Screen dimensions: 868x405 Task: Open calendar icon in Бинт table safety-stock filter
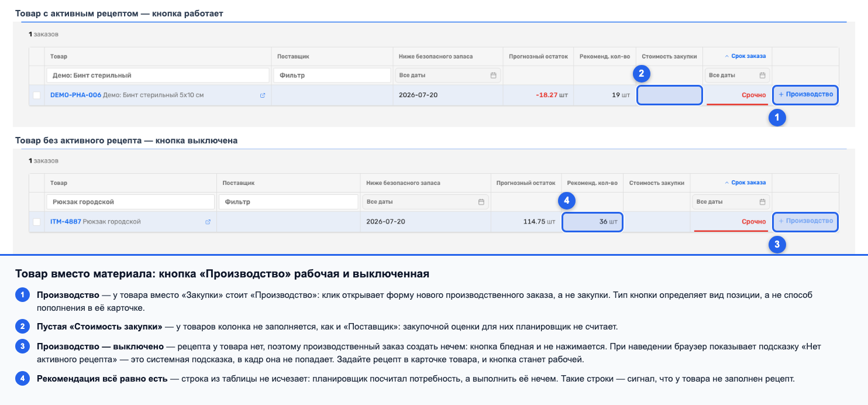pos(493,75)
